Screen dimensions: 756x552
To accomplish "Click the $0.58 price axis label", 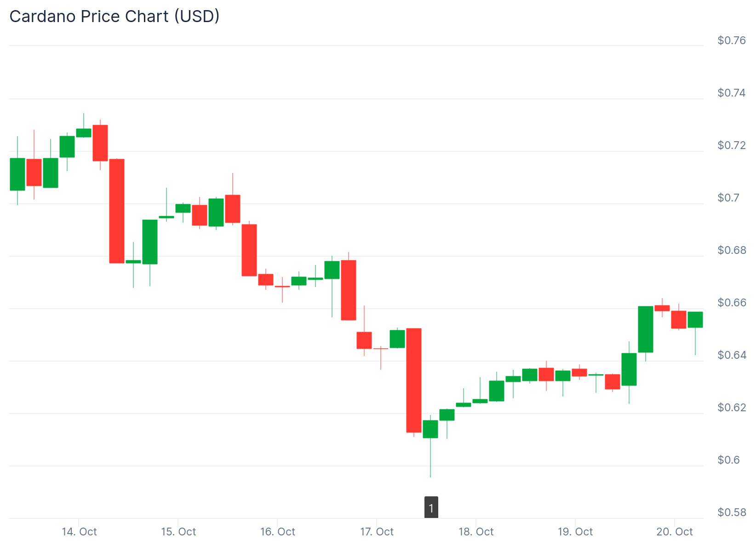I will pyautogui.click(x=731, y=512).
